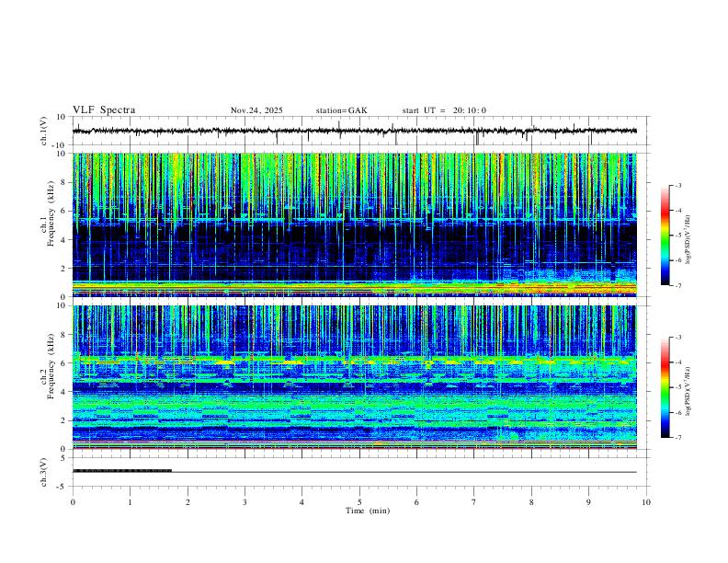Viewport: 728px width, 563px height.
Task: Click the 'start UT = 20:10:0' text
Action: tap(444, 110)
